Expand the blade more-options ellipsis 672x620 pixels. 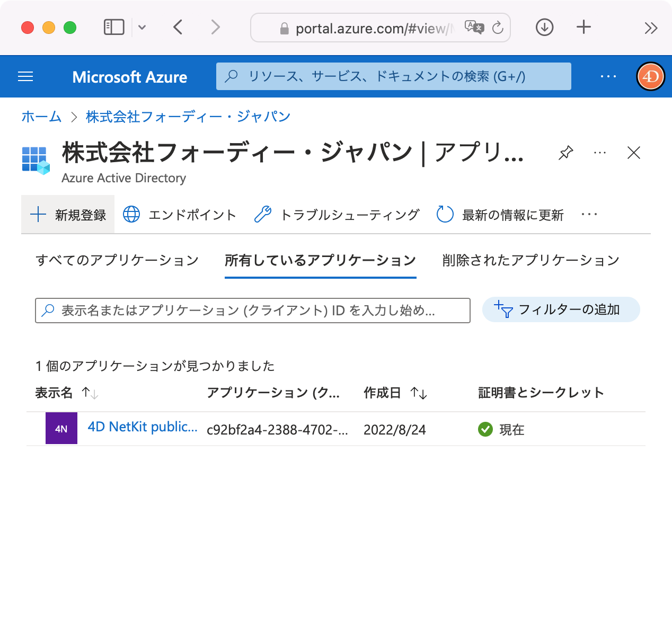pos(599,153)
